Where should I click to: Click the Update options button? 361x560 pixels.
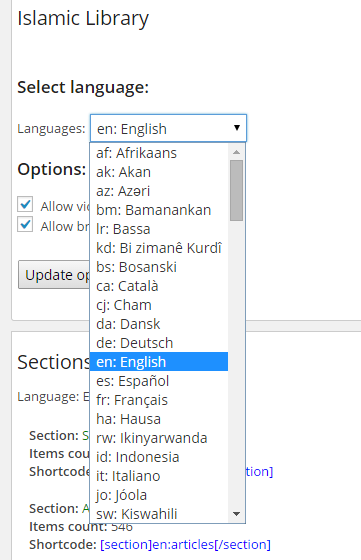(x=54, y=275)
